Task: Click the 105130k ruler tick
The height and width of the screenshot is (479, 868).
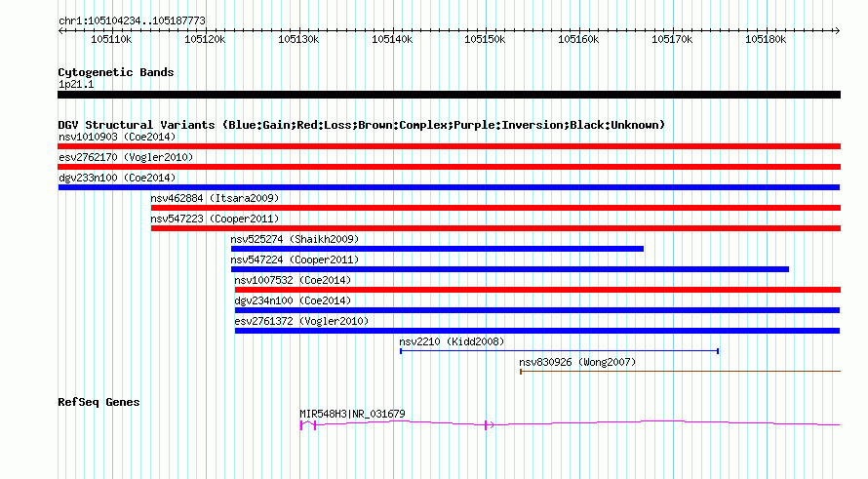Action: 299,39
